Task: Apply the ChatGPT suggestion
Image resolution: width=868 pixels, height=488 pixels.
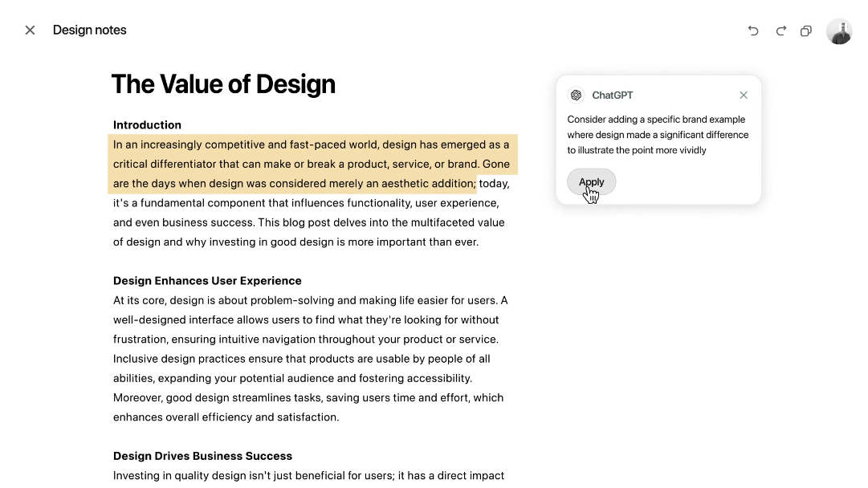Action: click(x=591, y=182)
